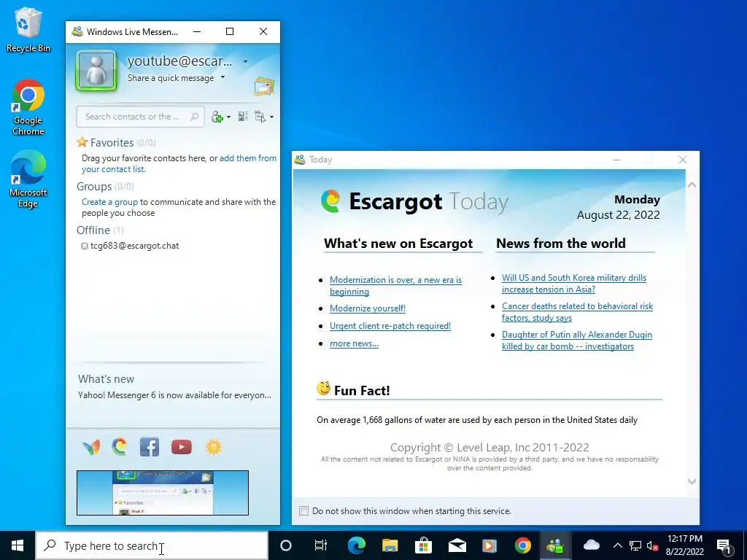
Task: Click the Fun Fact winking smiley icon
Action: (x=323, y=389)
